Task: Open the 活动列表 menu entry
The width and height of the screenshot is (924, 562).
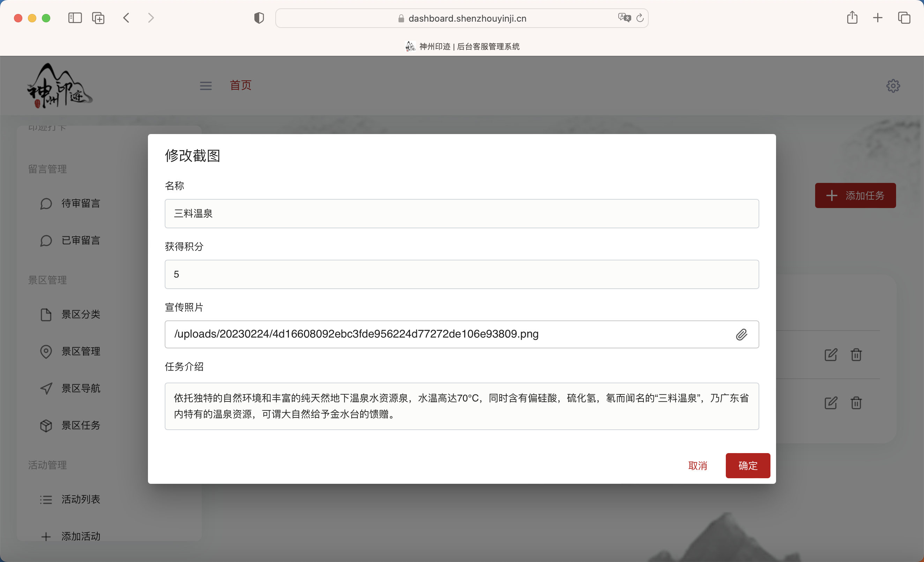Action: (x=81, y=500)
